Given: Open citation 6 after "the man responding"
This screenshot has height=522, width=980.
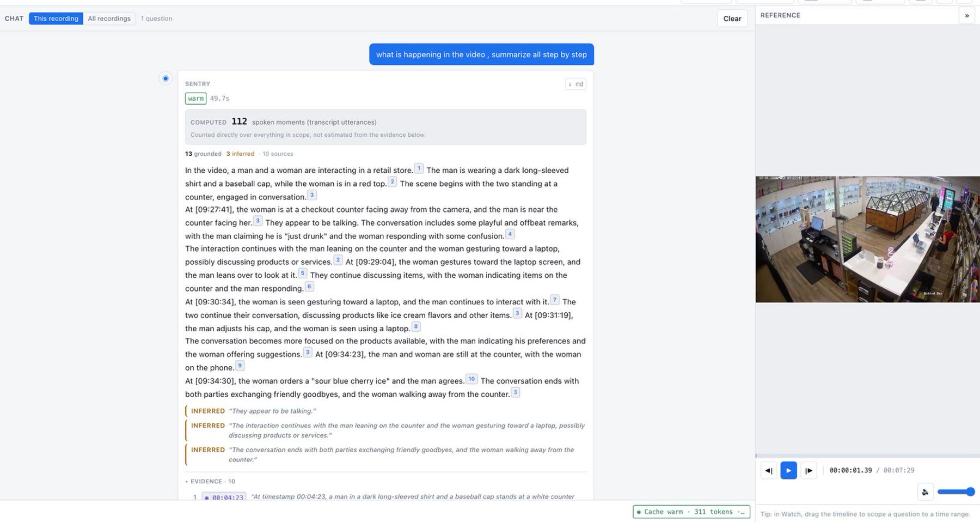Looking at the screenshot, I should point(309,286).
